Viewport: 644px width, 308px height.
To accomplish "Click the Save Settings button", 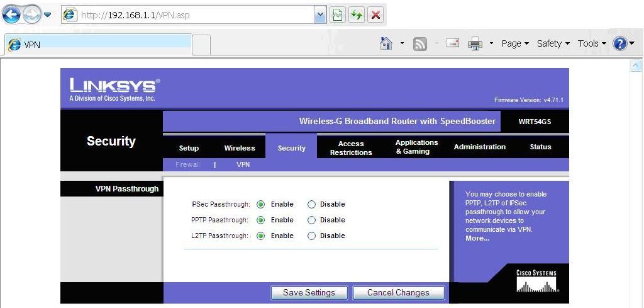I will [309, 293].
